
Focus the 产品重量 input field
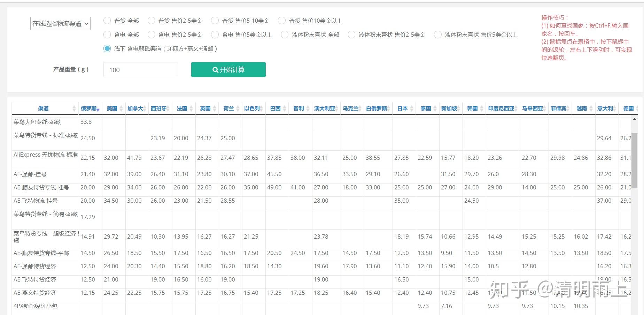[x=141, y=70]
